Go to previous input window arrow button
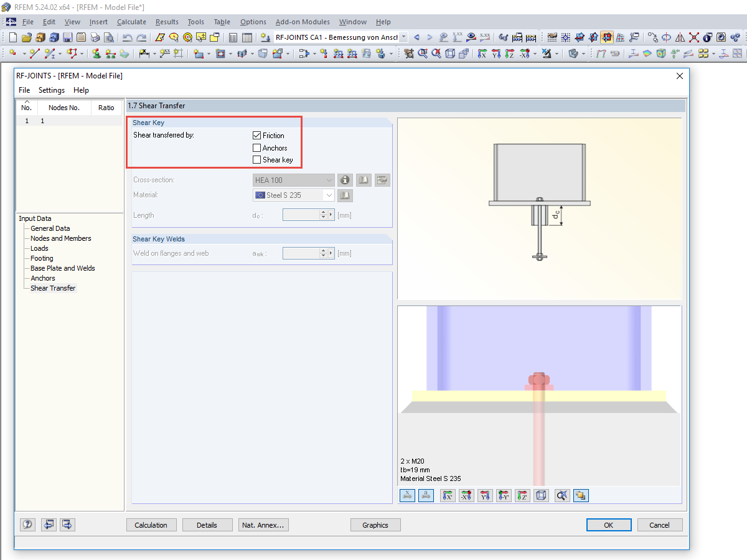The image size is (747, 560). point(49,525)
